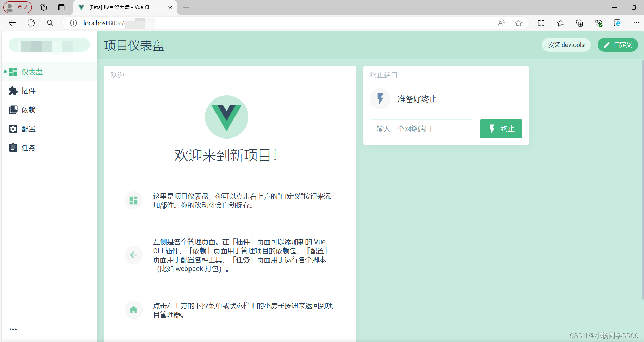The height and width of the screenshot is (342, 644).
Task: Open the 配置 (Configuration) page in sidebar
Action: pyautogui.click(x=28, y=129)
